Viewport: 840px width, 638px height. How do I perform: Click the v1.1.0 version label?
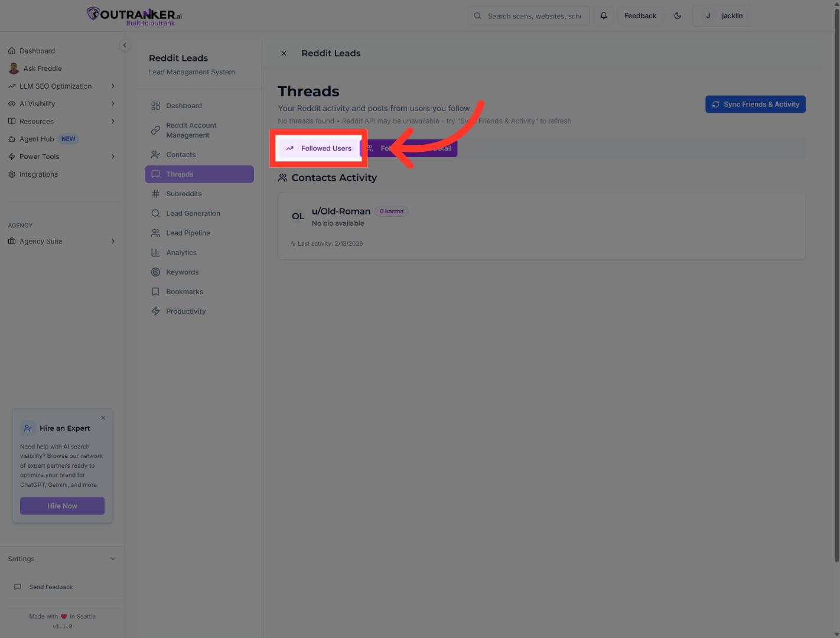(x=63, y=626)
